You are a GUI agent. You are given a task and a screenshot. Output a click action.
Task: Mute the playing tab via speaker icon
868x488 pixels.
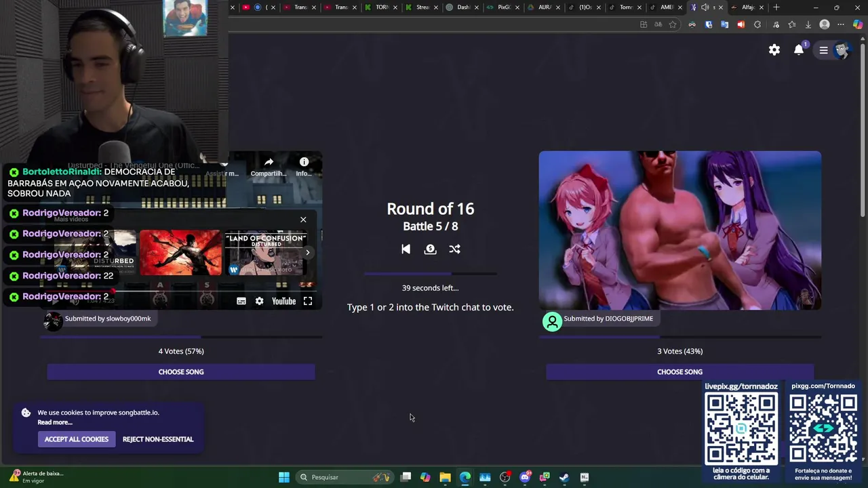point(705,7)
